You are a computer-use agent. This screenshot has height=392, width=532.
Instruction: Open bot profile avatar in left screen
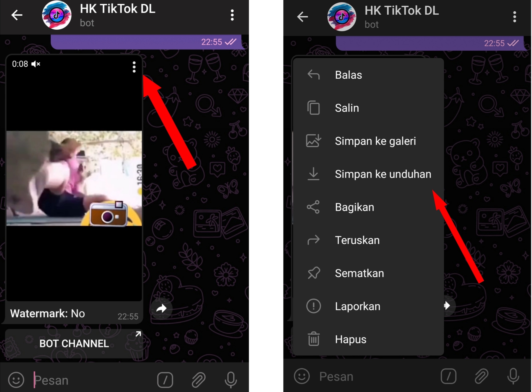pos(57,15)
